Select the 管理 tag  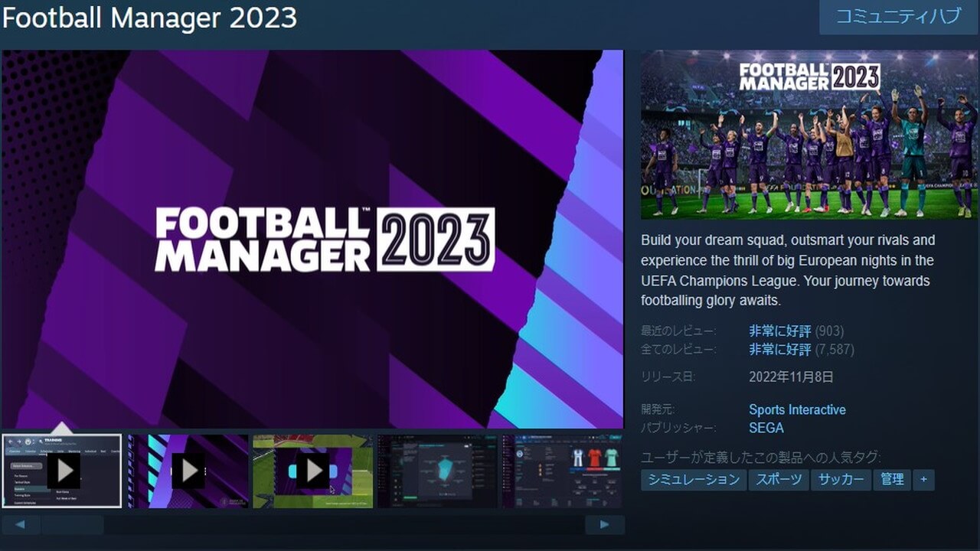893,480
